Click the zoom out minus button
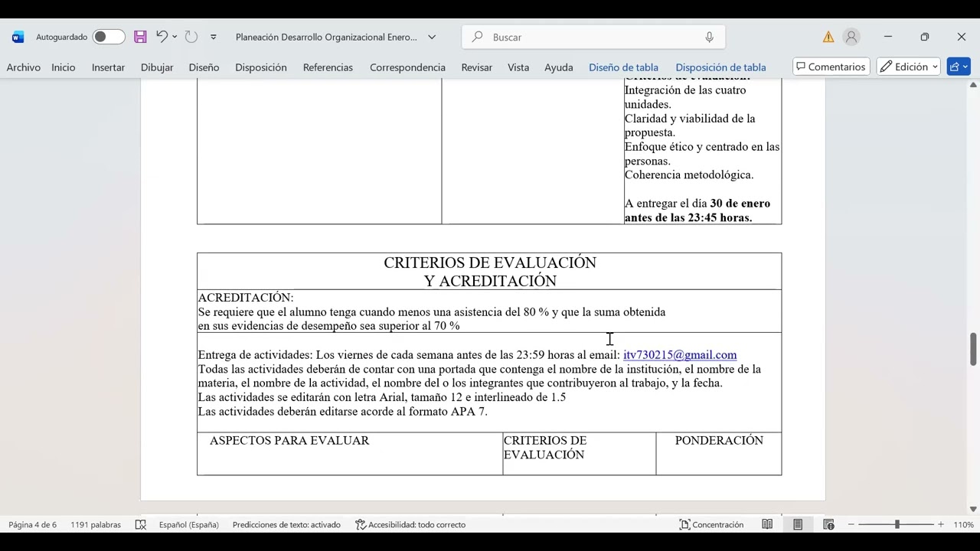The width and height of the screenshot is (980, 551). 851,525
